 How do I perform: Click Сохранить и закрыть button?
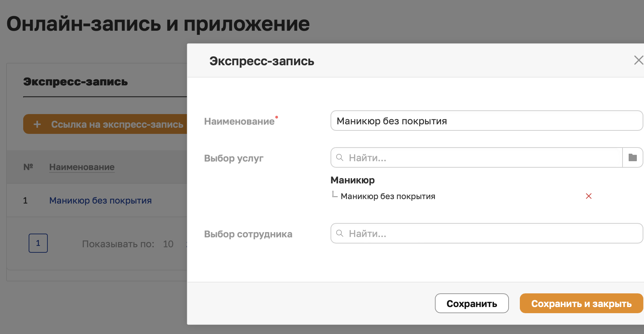click(581, 303)
